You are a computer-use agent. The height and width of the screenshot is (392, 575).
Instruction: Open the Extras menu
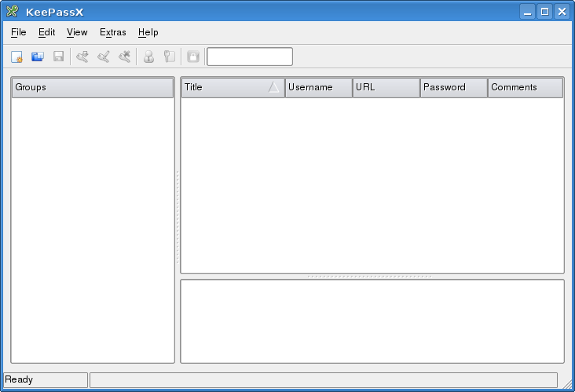coord(113,32)
